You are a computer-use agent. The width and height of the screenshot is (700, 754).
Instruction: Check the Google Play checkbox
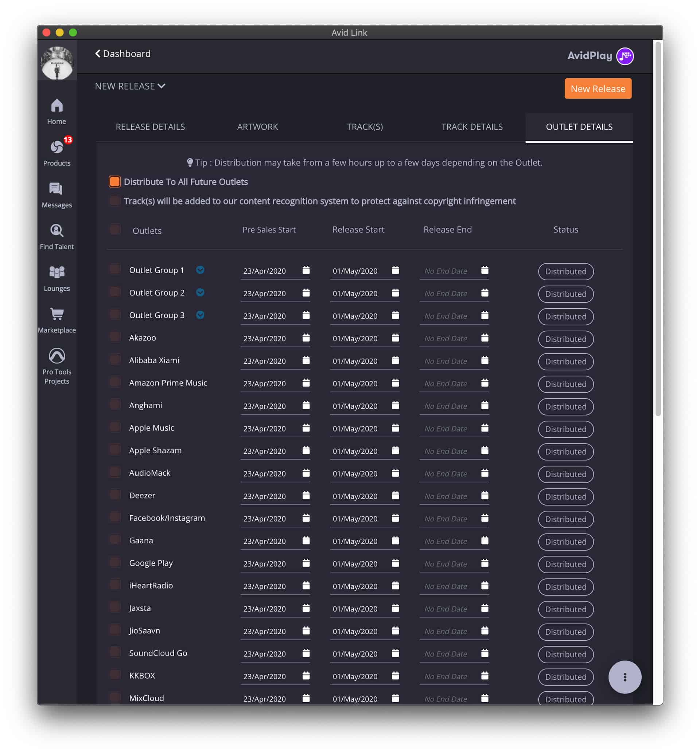click(x=115, y=562)
